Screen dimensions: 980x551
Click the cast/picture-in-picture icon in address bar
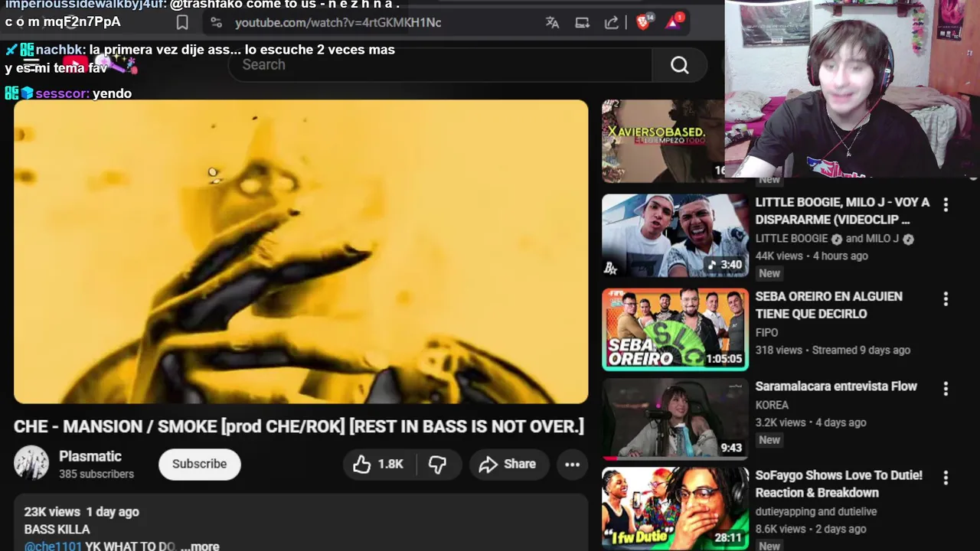582,23
